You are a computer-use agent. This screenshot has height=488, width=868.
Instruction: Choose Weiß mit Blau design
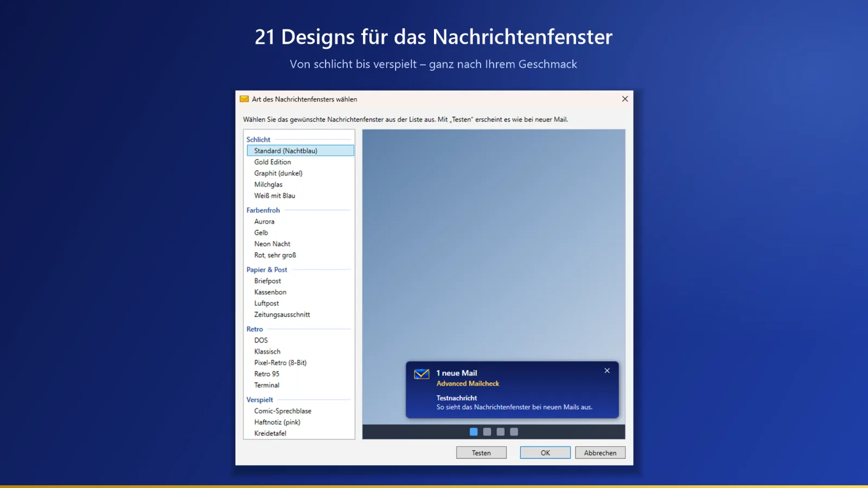[x=300, y=196]
